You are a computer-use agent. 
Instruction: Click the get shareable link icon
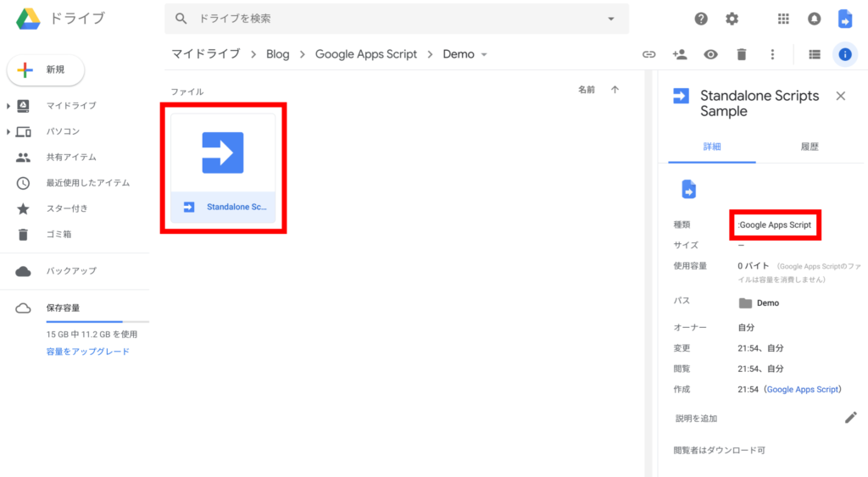pyautogui.click(x=648, y=54)
